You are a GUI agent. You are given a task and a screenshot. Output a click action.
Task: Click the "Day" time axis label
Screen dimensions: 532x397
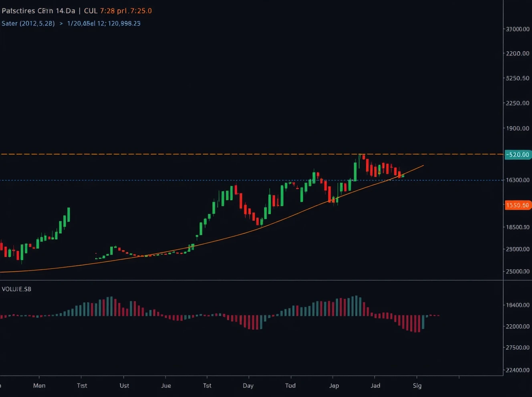pyautogui.click(x=248, y=386)
